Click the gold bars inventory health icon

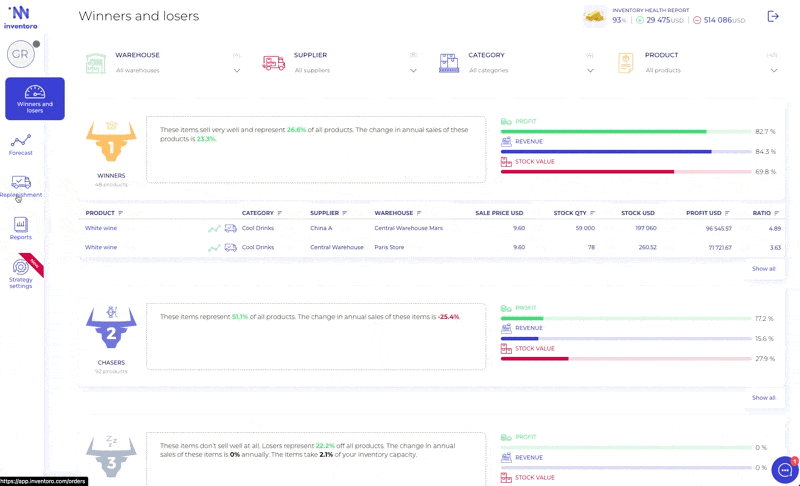pos(594,17)
